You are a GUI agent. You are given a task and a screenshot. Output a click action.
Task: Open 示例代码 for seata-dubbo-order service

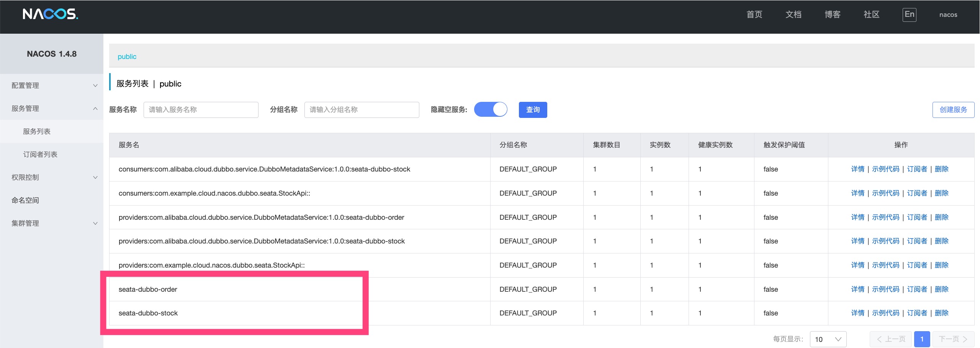point(885,289)
